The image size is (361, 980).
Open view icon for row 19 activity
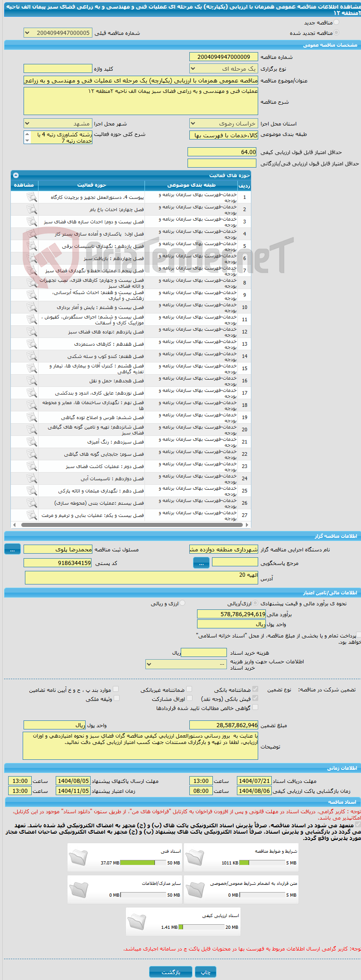[x=32, y=417]
